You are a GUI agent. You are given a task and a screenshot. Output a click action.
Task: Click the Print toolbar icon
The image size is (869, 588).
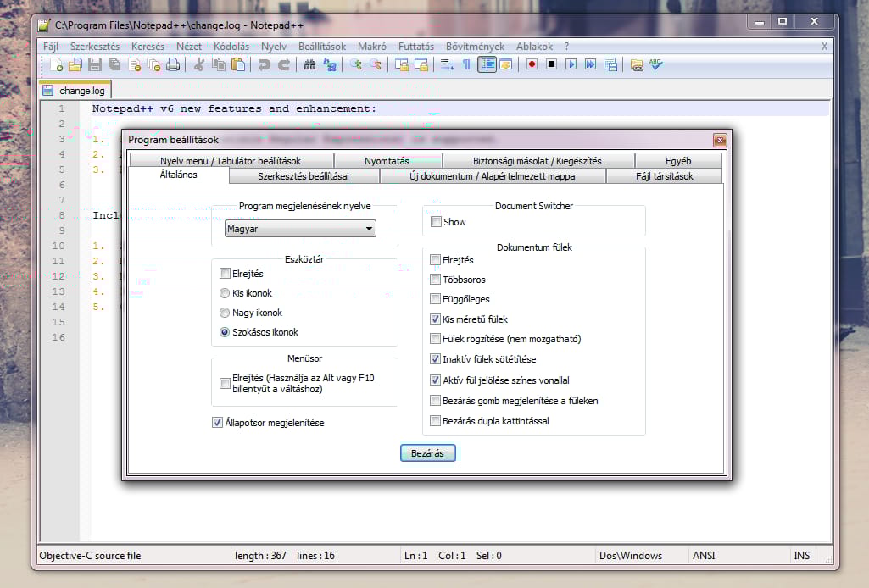(x=174, y=64)
